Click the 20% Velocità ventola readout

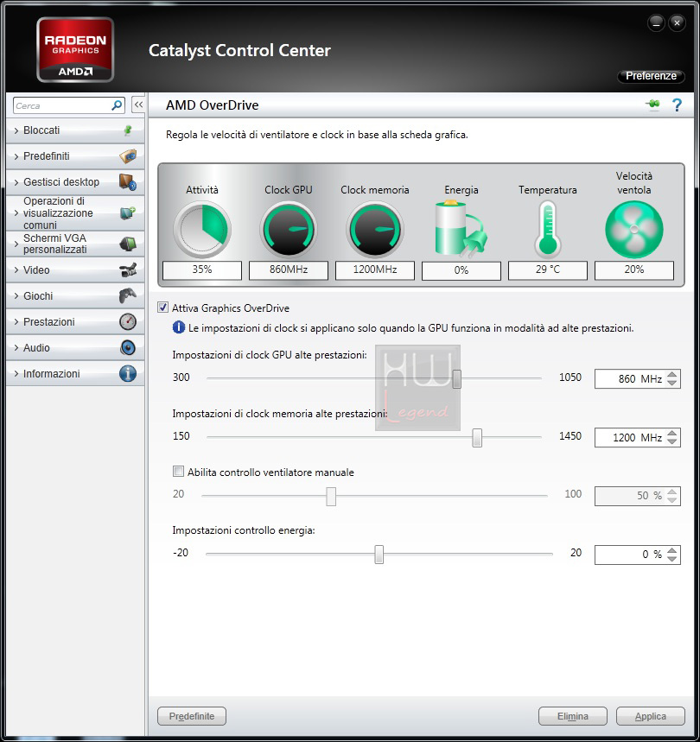pyautogui.click(x=634, y=270)
